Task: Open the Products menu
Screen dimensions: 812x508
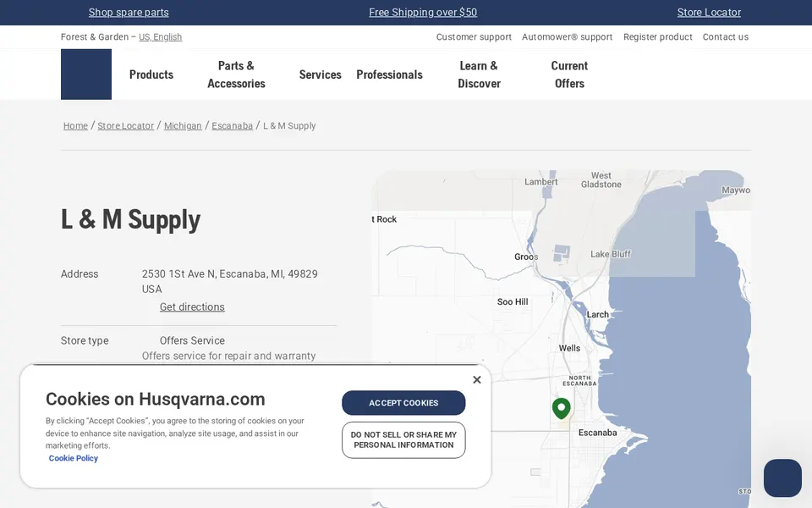Action: pyautogui.click(x=151, y=75)
